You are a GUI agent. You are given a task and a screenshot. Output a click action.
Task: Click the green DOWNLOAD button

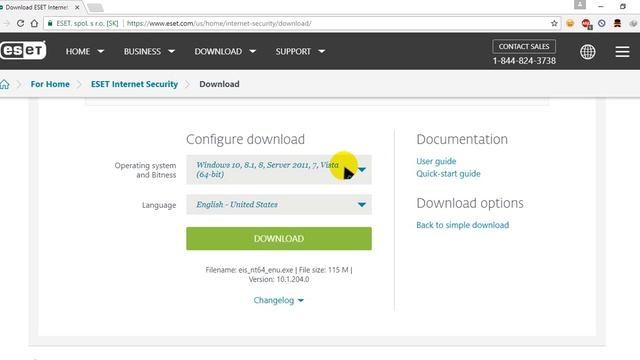pyautogui.click(x=279, y=238)
